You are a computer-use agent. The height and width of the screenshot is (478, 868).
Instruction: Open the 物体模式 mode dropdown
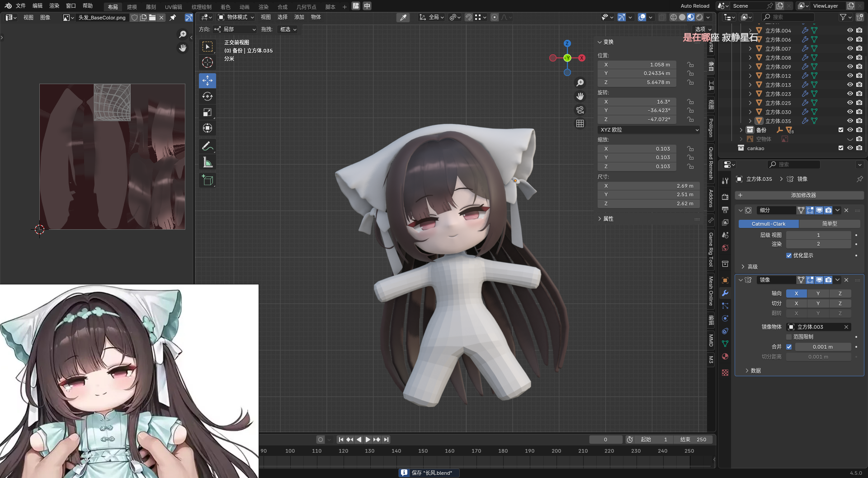point(236,17)
